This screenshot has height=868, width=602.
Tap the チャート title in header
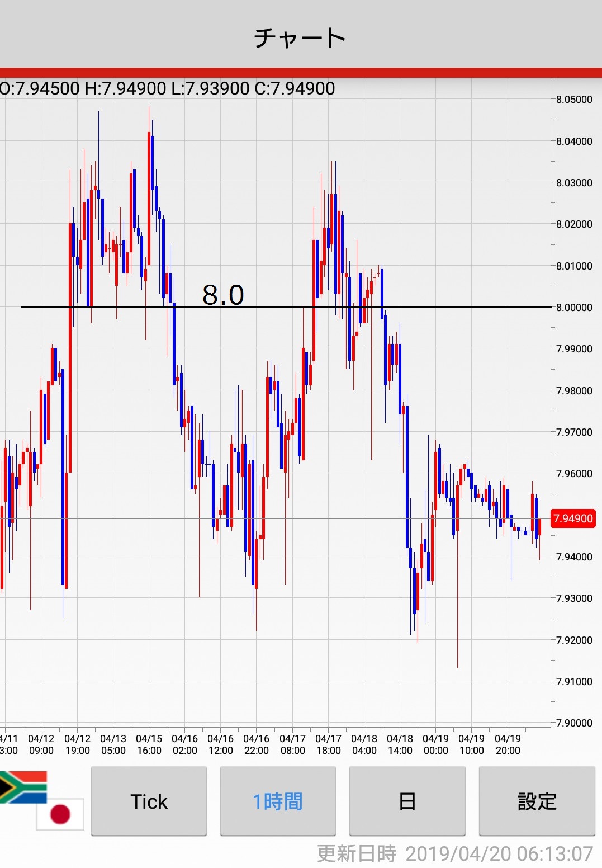[300, 38]
